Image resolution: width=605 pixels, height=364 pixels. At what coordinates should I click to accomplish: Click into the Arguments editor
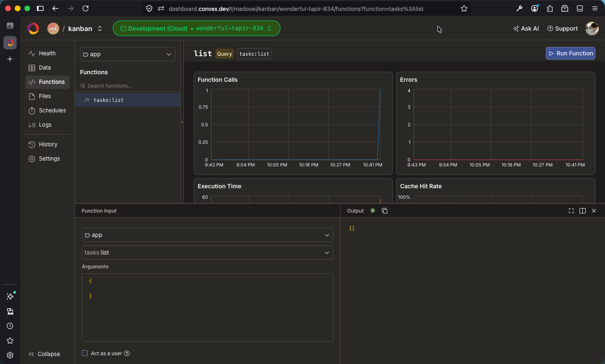(207, 307)
